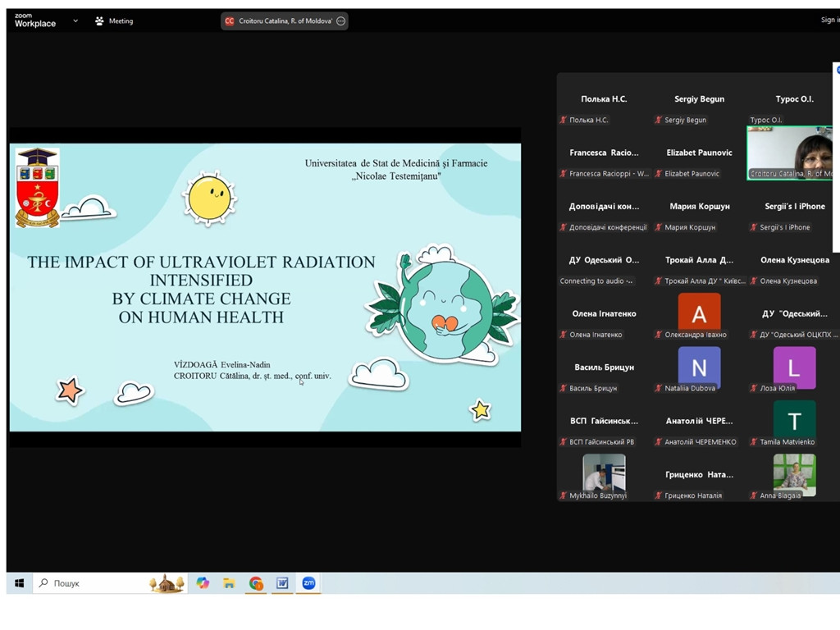This screenshot has width=840, height=630.
Task: Select the Анатолій ЧЕРЕ... participant name
Action: 699,421
